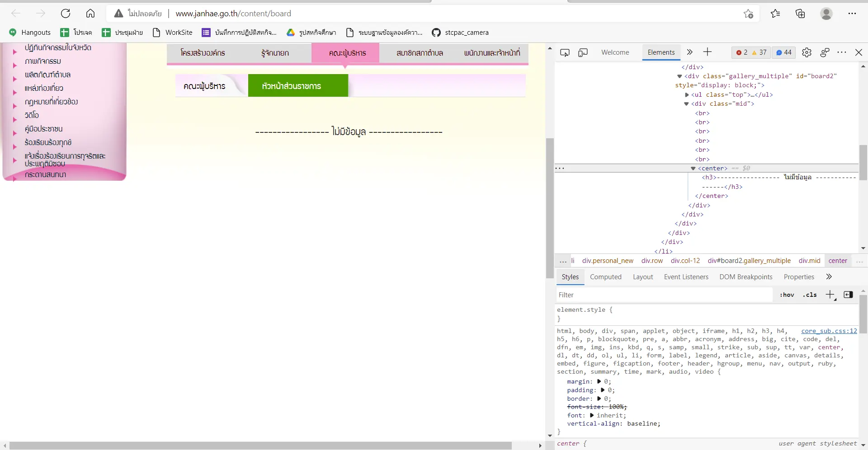Switch to the Welcome tab in DevTools
Screen dimensions: 868x450
pos(615,52)
